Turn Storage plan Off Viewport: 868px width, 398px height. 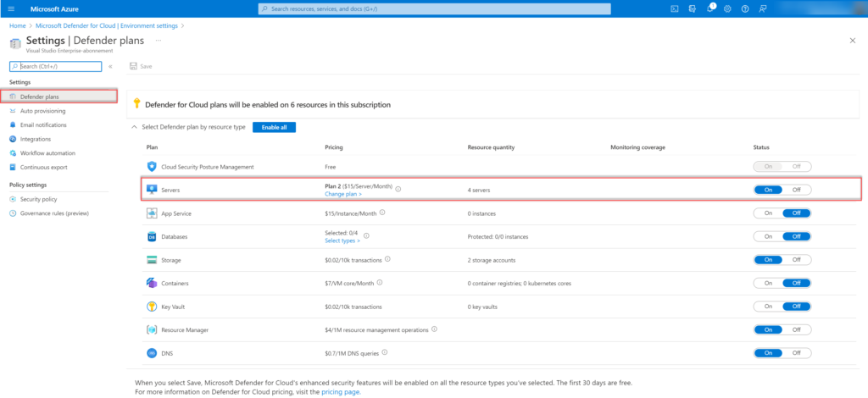point(797,260)
